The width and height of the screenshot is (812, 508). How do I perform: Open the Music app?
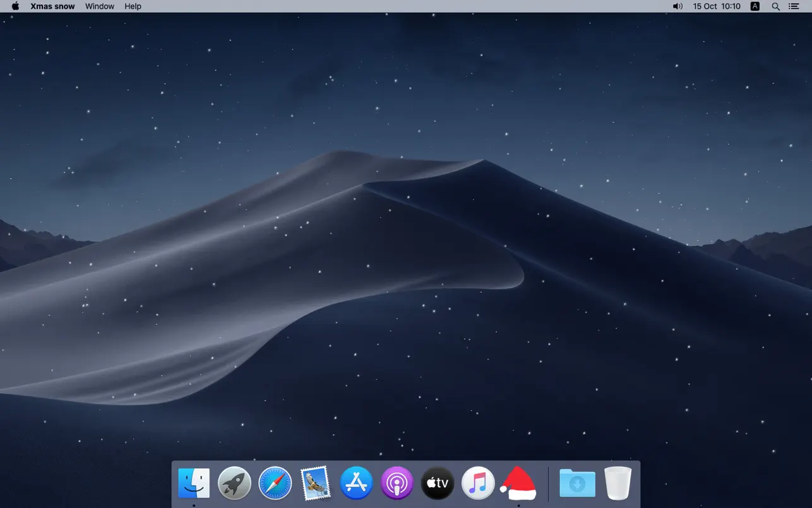[x=477, y=483]
